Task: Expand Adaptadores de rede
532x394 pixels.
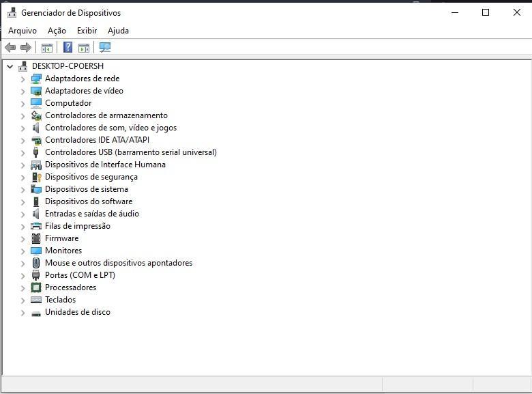Action: pyautogui.click(x=23, y=79)
